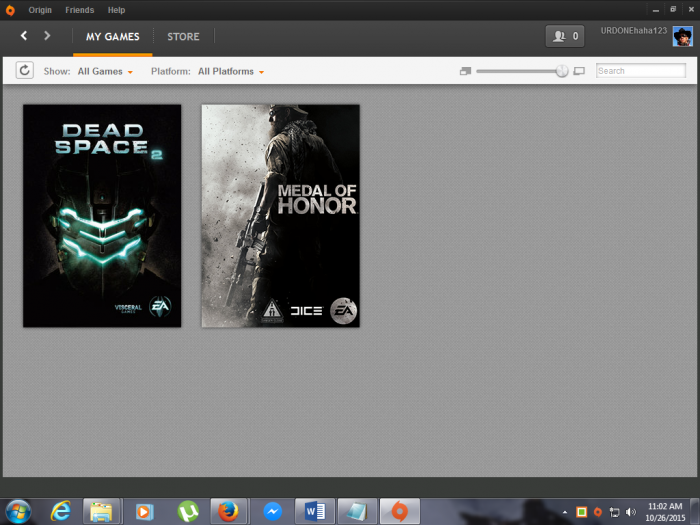Open the friends list button showing 0
The width and height of the screenshot is (700, 525).
(x=565, y=36)
